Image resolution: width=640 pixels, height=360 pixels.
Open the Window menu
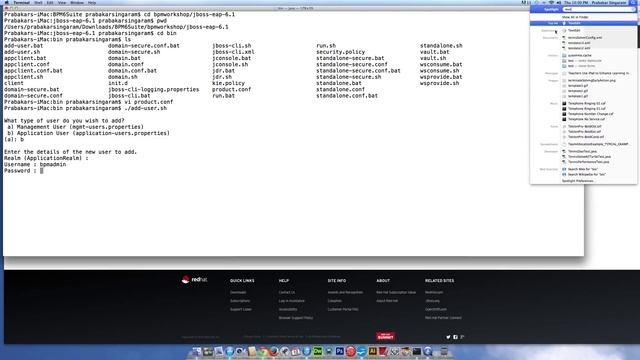pyautogui.click(x=77, y=2)
